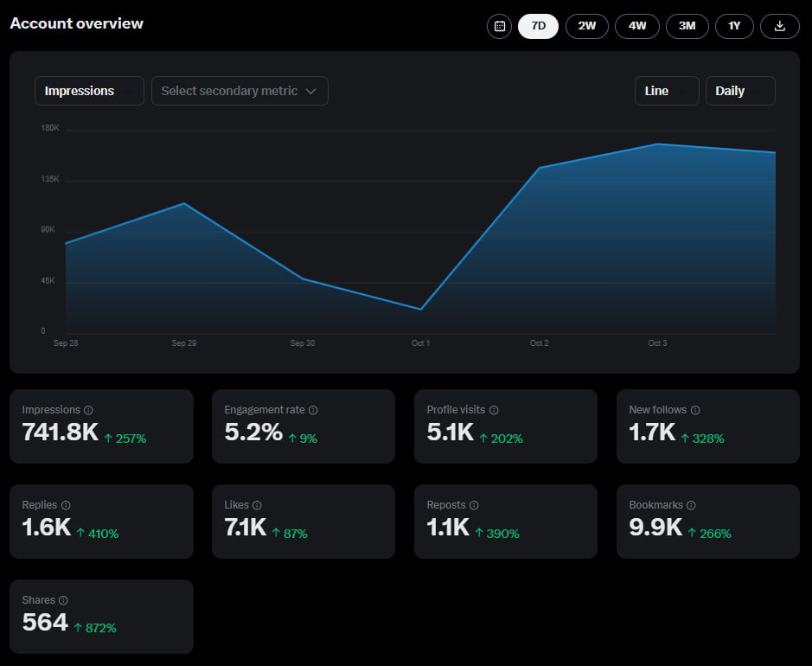The height and width of the screenshot is (666, 812).
Task: Click the info icon beside Profile visits
Action: [494, 410]
